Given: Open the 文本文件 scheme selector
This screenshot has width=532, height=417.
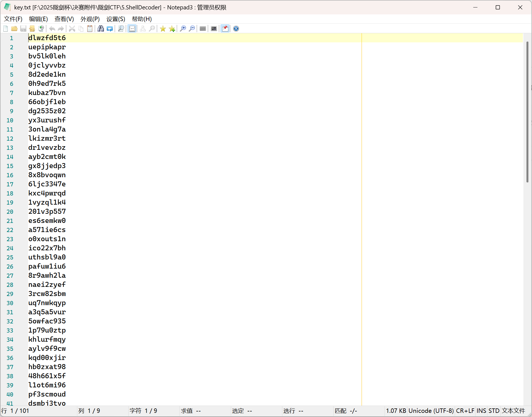Looking at the screenshot, I should [513, 411].
